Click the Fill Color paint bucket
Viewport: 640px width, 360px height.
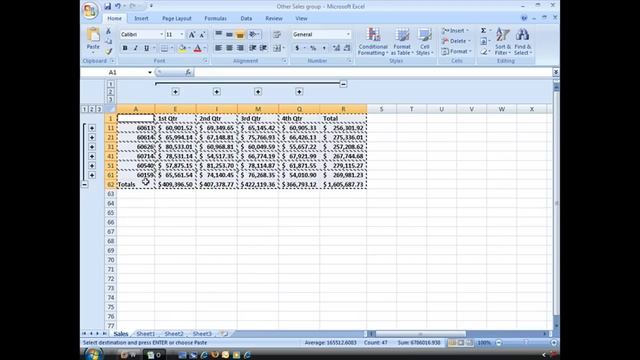click(182, 48)
